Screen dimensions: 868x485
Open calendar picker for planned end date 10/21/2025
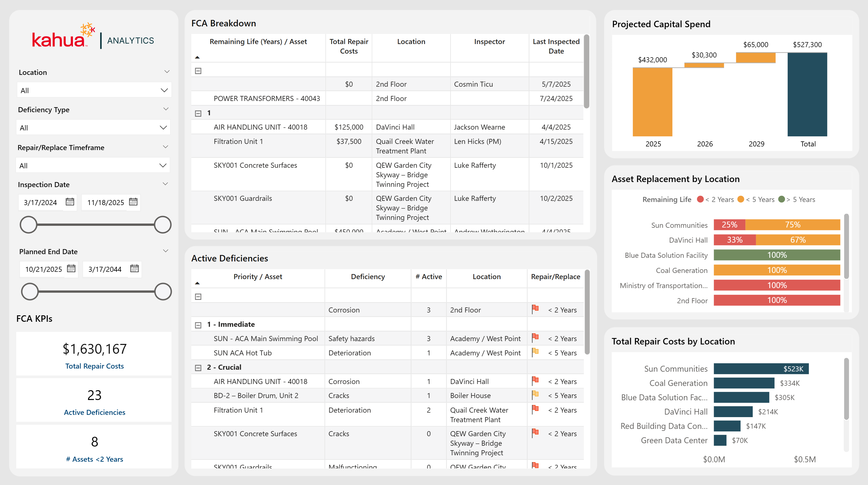click(71, 268)
